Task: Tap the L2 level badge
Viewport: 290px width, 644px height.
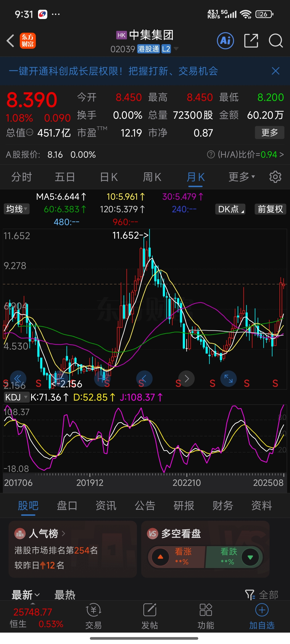Action: click(166, 48)
